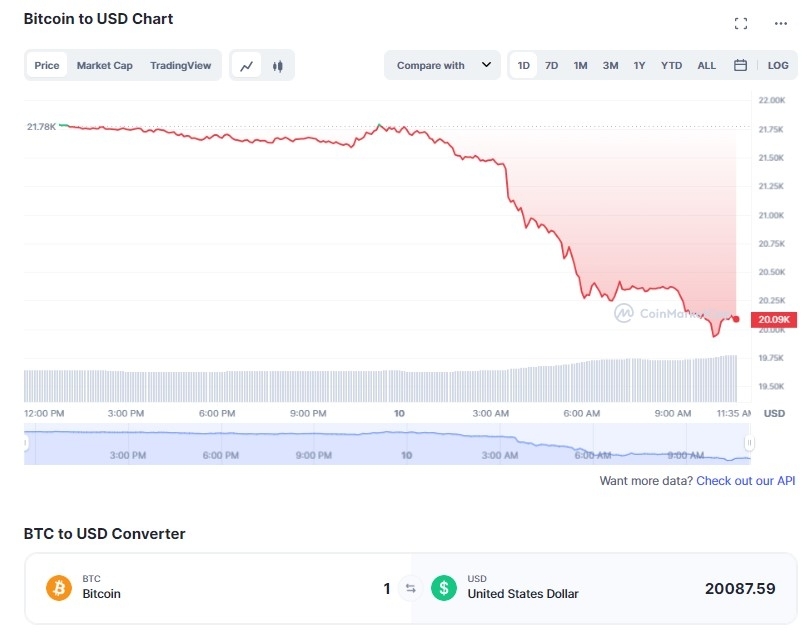Select the ALL time range option
Viewport: 807px width, 637px height.
pos(706,65)
